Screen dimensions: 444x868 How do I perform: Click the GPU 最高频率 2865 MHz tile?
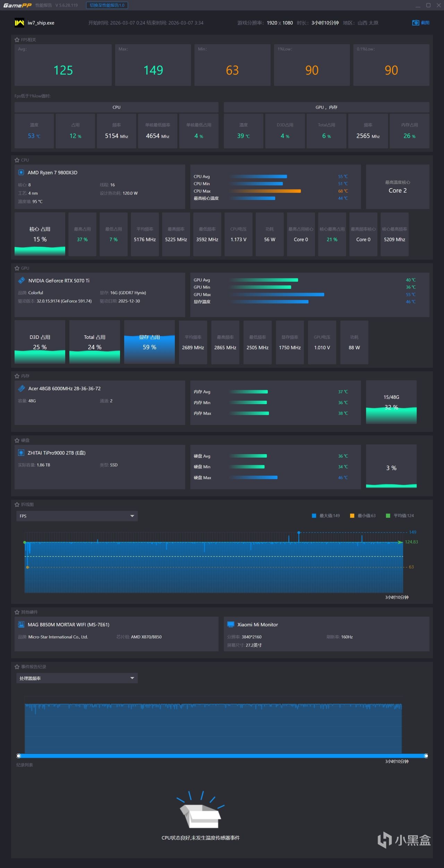point(225,342)
